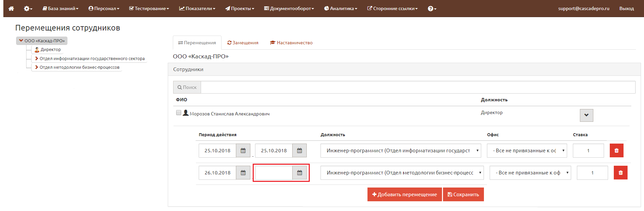Click the start date field 26.10.2018

[217, 173]
